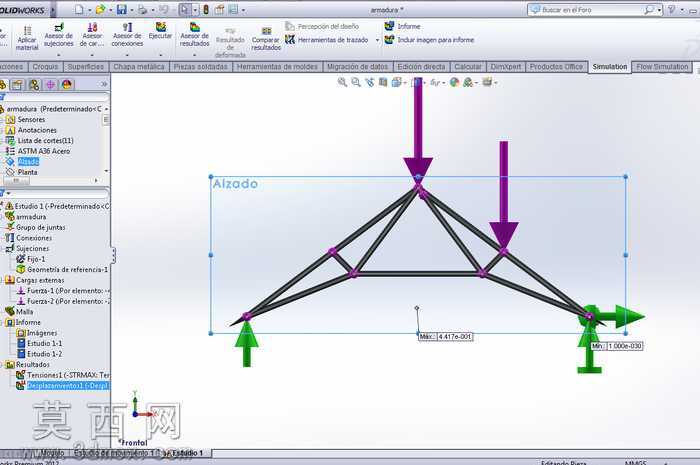The height and width of the screenshot is (465, 700).
Task: Click the Rebuild traffic light icon
Action: (x=206, y=9)
